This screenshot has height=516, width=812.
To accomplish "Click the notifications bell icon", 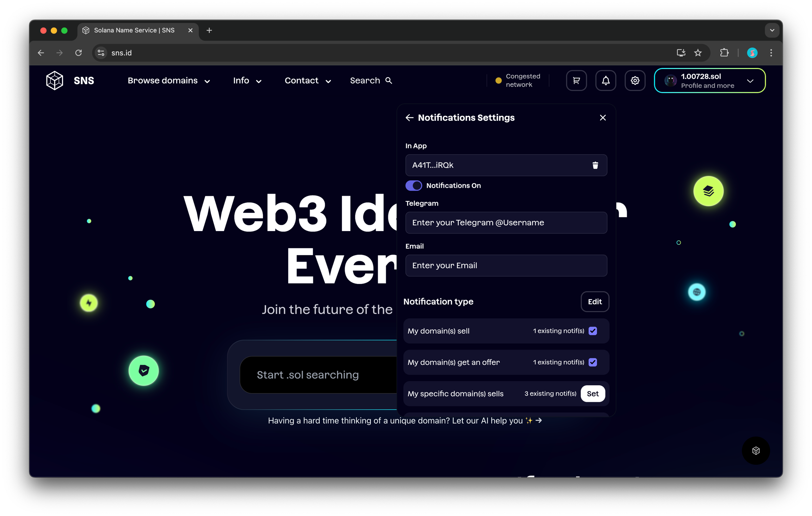I will (x=605, y=81).
